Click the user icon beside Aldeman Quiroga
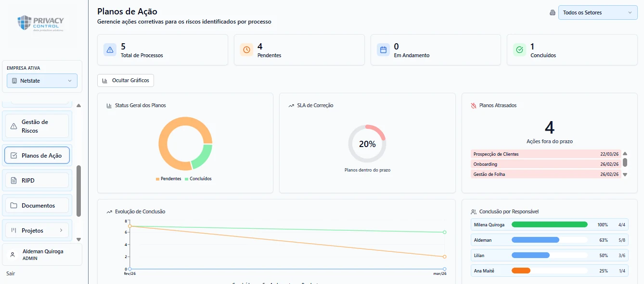The image size is (644, 284). click(13, 255)
